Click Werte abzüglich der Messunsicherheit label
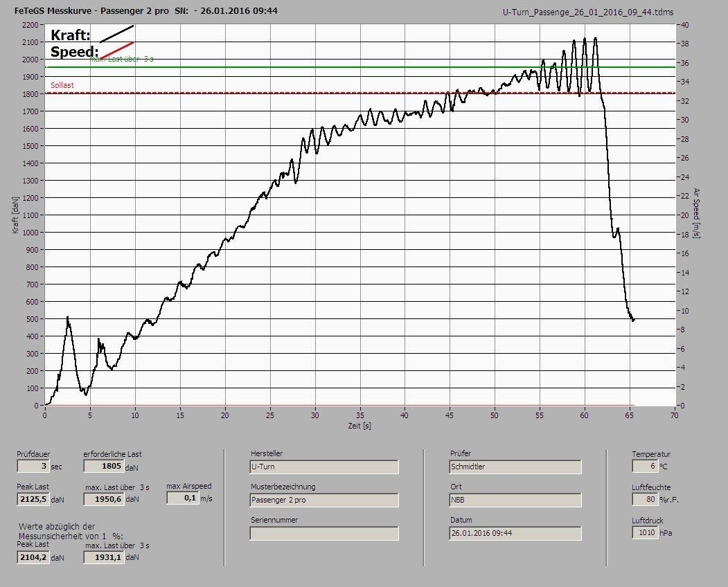The width and height of the screenshot is (728, 587). point(71,532)
